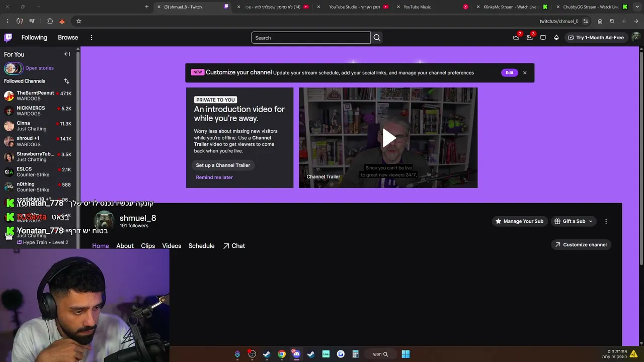The width and height of the screenshot is (644, 362).
Task: Click the browser extensions puzzle icon
Action: 50,21
